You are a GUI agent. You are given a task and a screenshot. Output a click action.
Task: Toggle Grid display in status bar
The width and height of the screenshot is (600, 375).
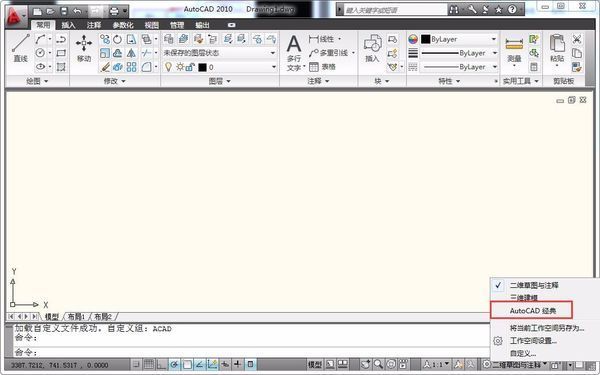tap(149, 364)
